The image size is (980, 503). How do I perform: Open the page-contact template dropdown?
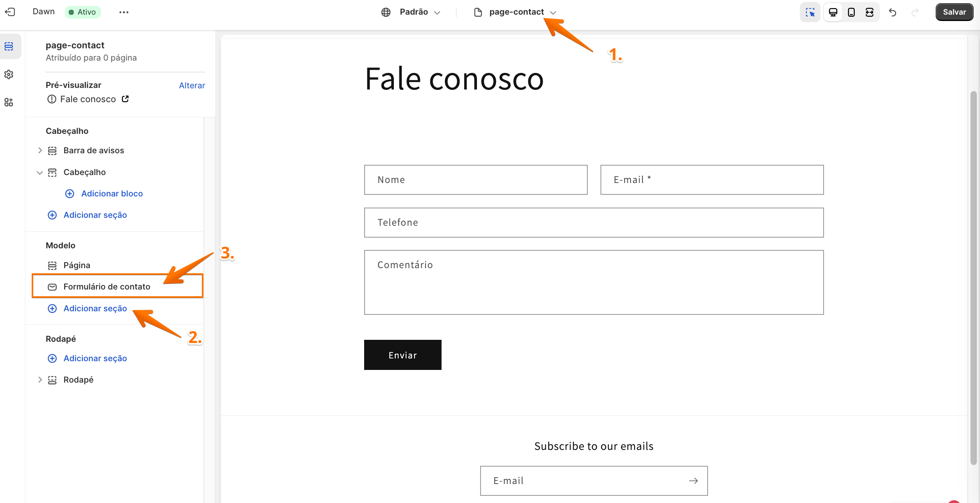coord(515,12)
